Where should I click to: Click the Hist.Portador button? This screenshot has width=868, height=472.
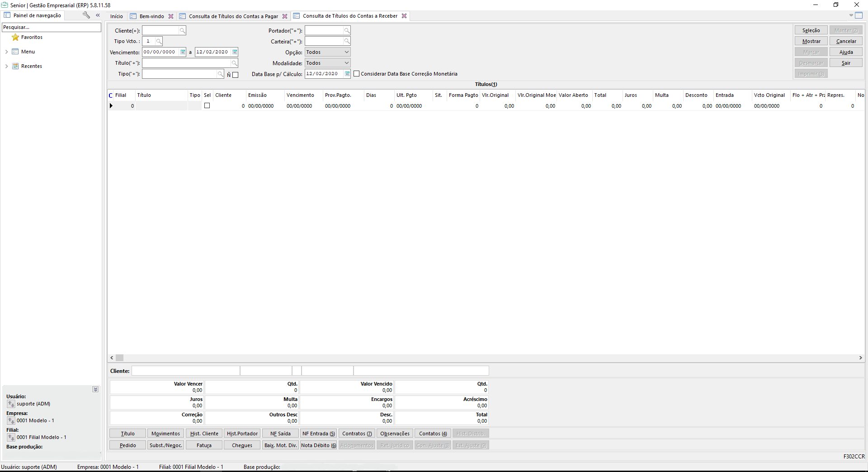[x=242, y=434]
